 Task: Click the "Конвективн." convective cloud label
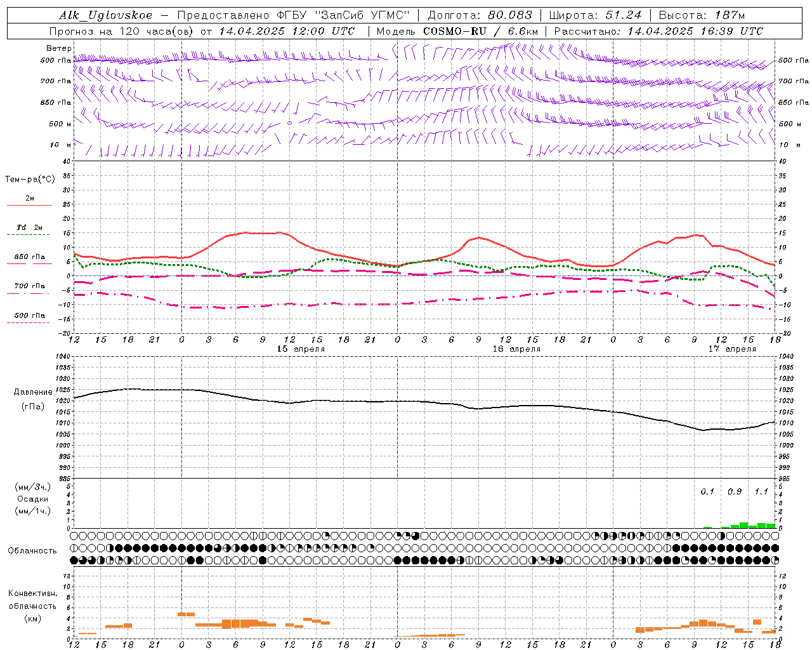[x=32, y=594]
